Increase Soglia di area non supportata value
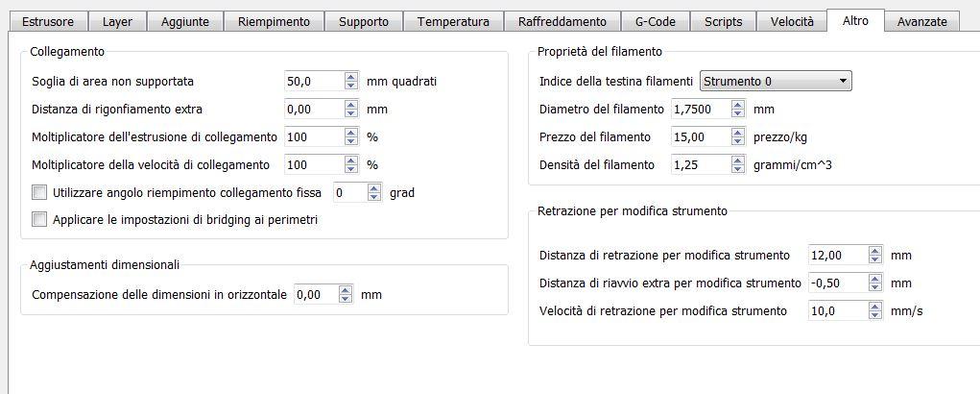The image size is (980, 394). 351,77
